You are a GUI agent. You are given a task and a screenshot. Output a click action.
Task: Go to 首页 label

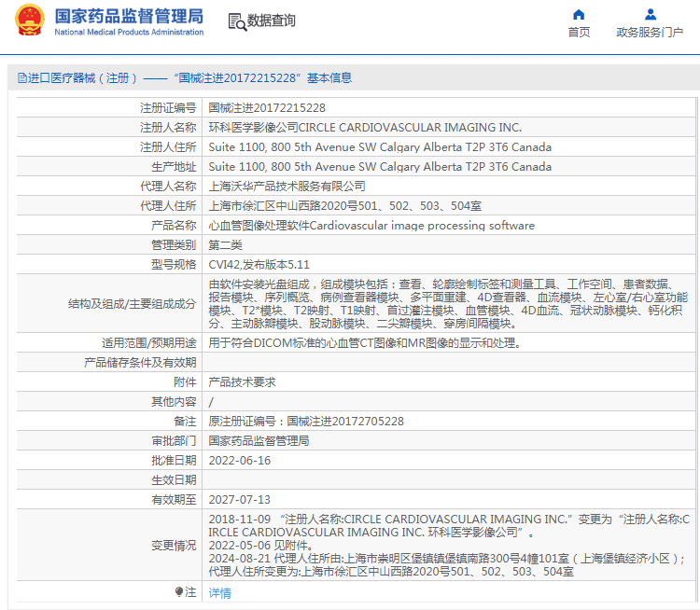(x=579, y=32)
